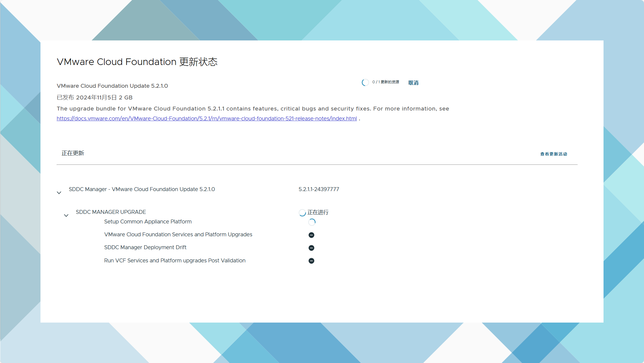Open the VMware release notes URL

pos(207,119)
